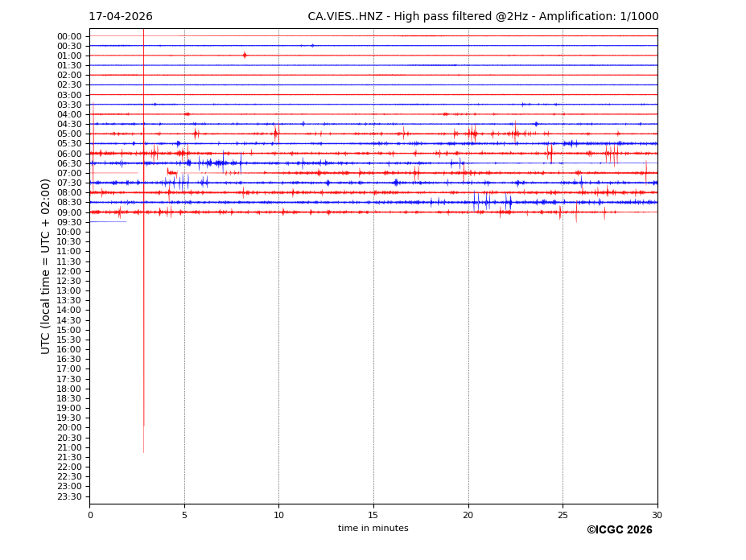Select the 18:00 time row label
746x560 pixels.
click(x=69, y=389)
